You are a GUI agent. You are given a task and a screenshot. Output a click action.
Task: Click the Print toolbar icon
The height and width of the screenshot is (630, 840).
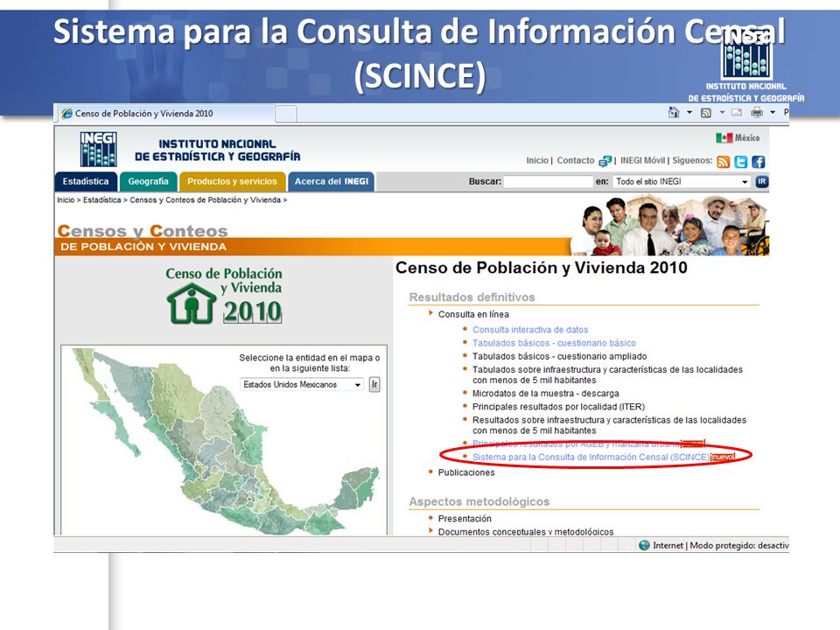coord(756,113)
